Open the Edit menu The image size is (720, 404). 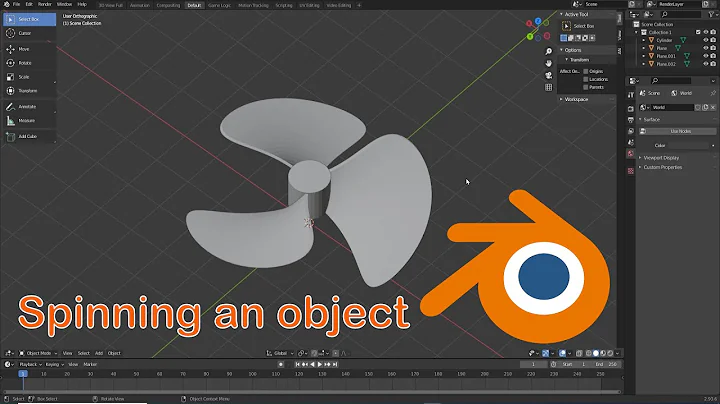tap(29, 4)
